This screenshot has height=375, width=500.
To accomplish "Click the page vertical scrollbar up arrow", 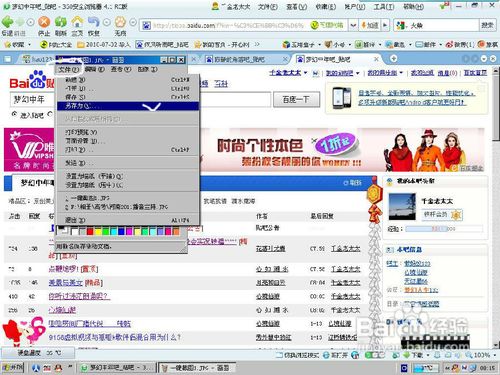I will click(496, 71).
